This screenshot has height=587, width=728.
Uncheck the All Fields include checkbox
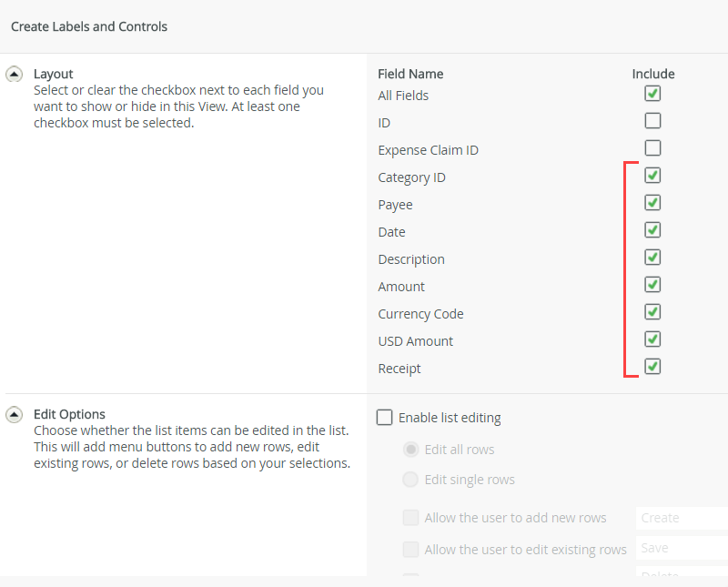tap(652, 93)
